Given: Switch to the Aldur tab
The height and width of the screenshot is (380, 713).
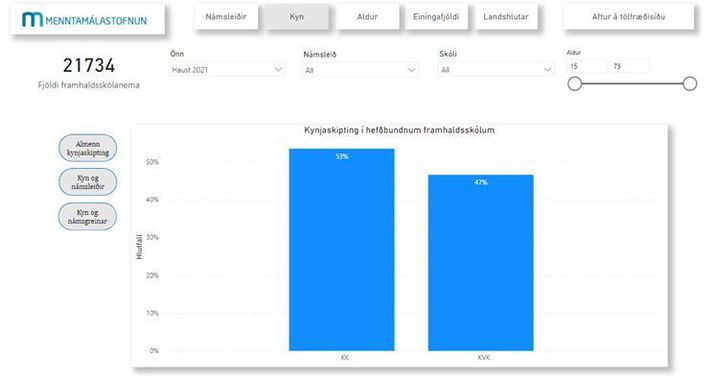Looking at the screenshot, I should tap(367, 17).
